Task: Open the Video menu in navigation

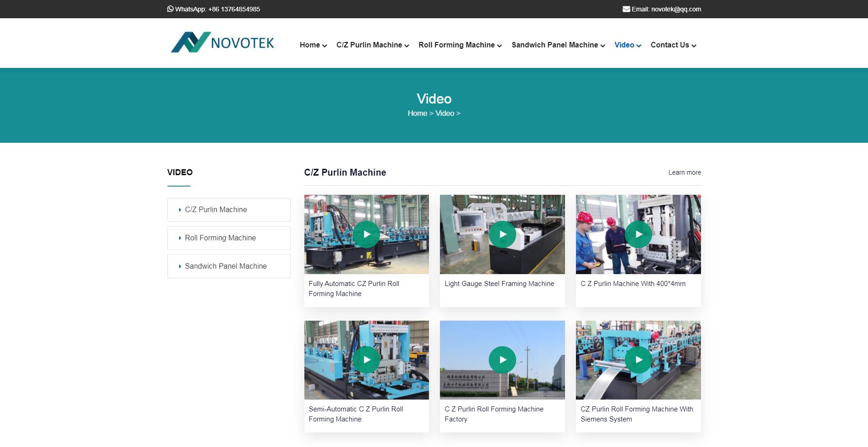Action: pos(627,45)
